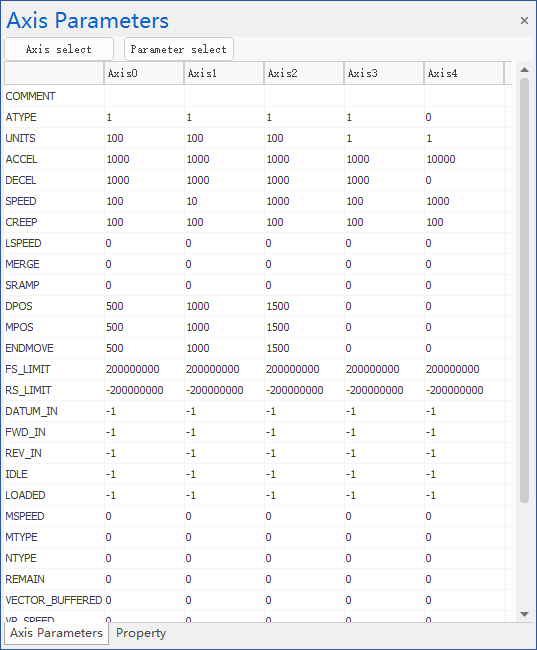
Task: Select the Axis4 column header
Action: [464, 73]
